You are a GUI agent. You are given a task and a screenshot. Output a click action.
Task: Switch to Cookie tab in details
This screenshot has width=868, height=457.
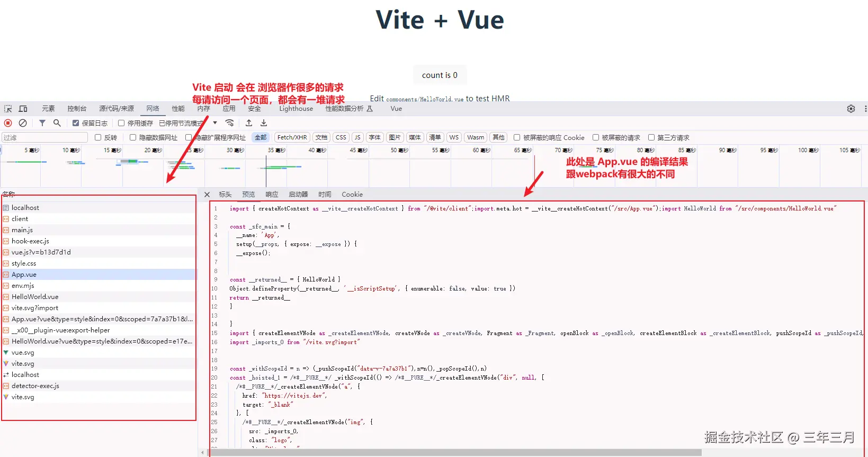pos(352,195)
